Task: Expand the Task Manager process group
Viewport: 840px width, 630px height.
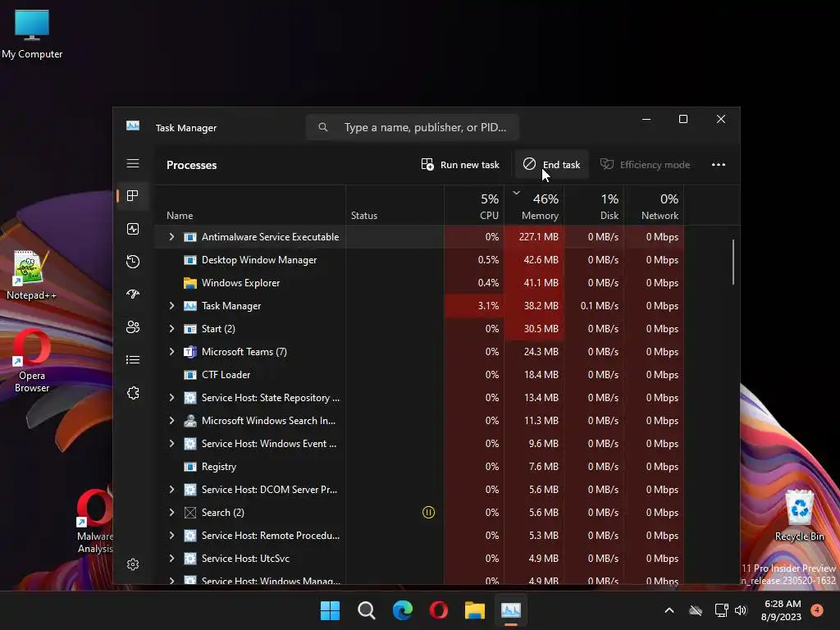Action: pos(171,306)
